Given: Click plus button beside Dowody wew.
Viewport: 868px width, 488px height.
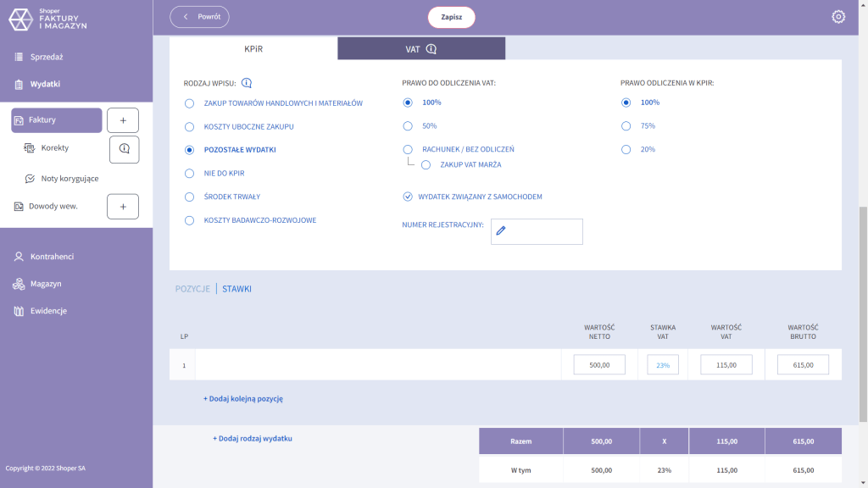Looking at the screenshot, I should coord(122,207).
